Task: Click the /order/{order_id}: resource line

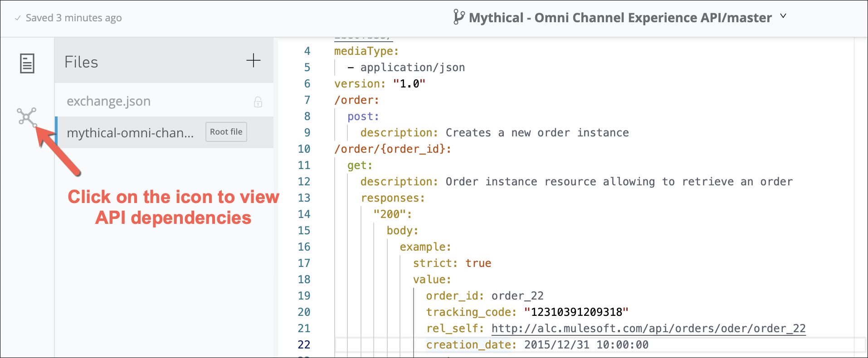Action: [393, 149]
